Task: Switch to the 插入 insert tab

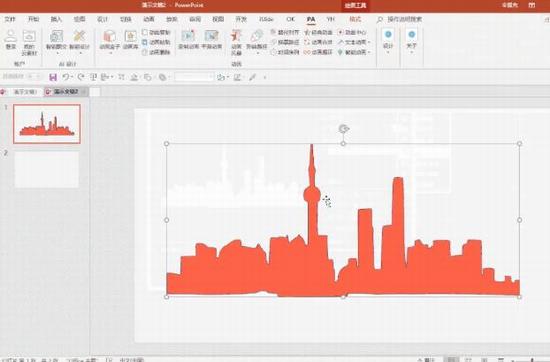Action: (56, 19)
